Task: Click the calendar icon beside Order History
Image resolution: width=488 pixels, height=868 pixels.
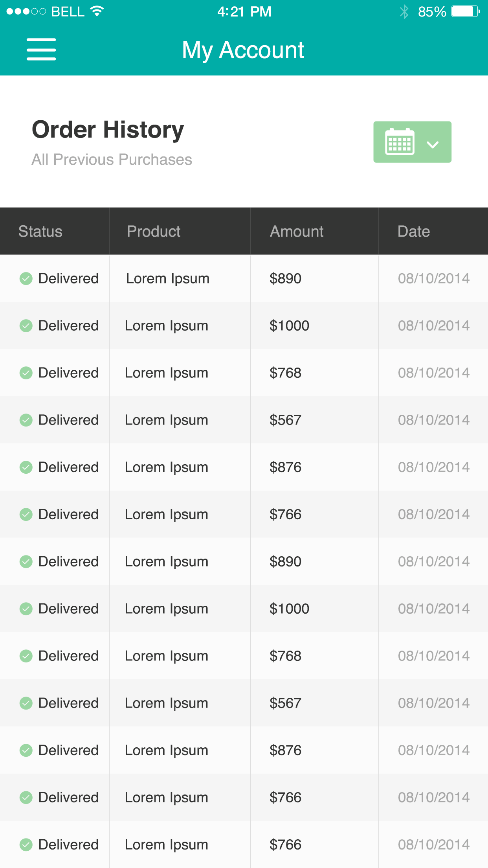Action: tap(400, 142)
